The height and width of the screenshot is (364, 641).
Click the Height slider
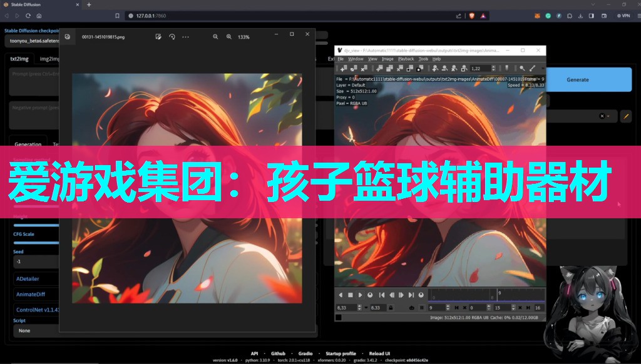point(37,225)
